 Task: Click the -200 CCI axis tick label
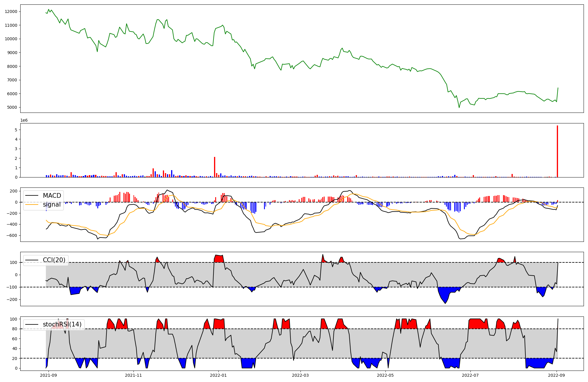(x=11, y=300)
